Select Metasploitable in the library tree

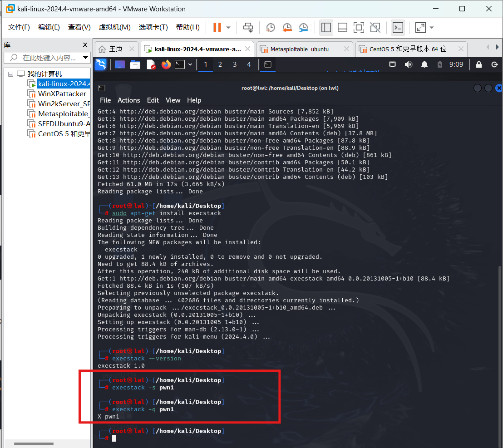(x=59, y=114)
